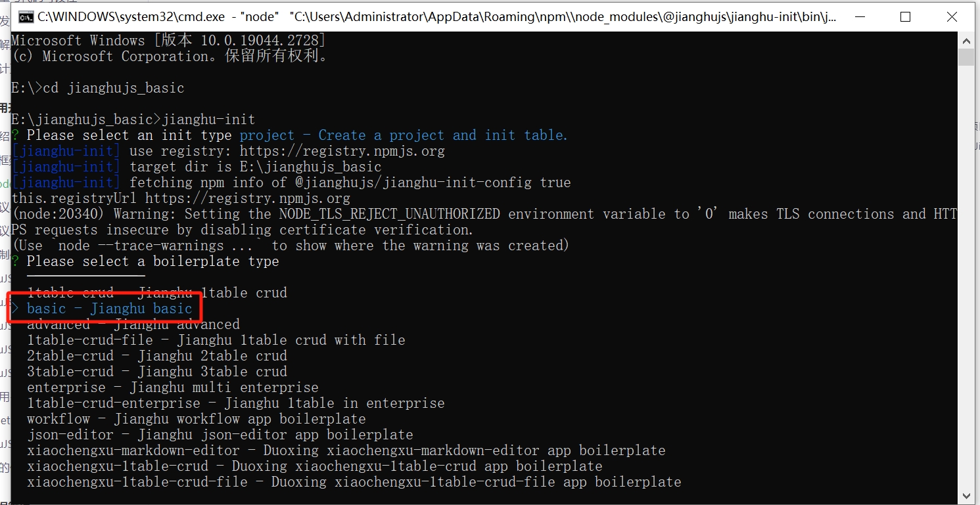This screenshot has width=980, height=505.
Task: Click the vertical scrollbar thumb
Action: click(x=966, y=58)
